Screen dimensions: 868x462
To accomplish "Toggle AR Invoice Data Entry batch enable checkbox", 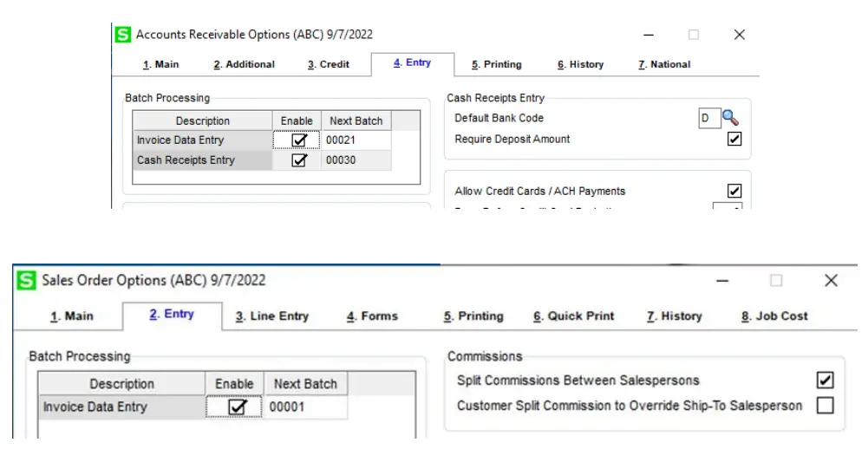I will 299,140.
